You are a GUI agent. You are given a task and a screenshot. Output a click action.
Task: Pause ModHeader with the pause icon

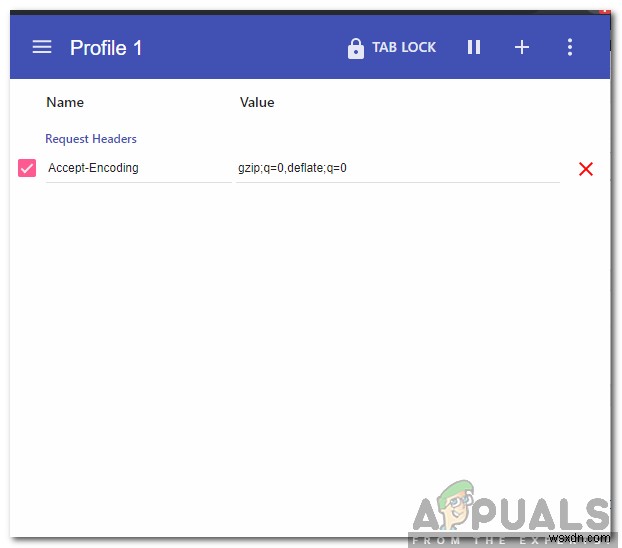(474, 47)
